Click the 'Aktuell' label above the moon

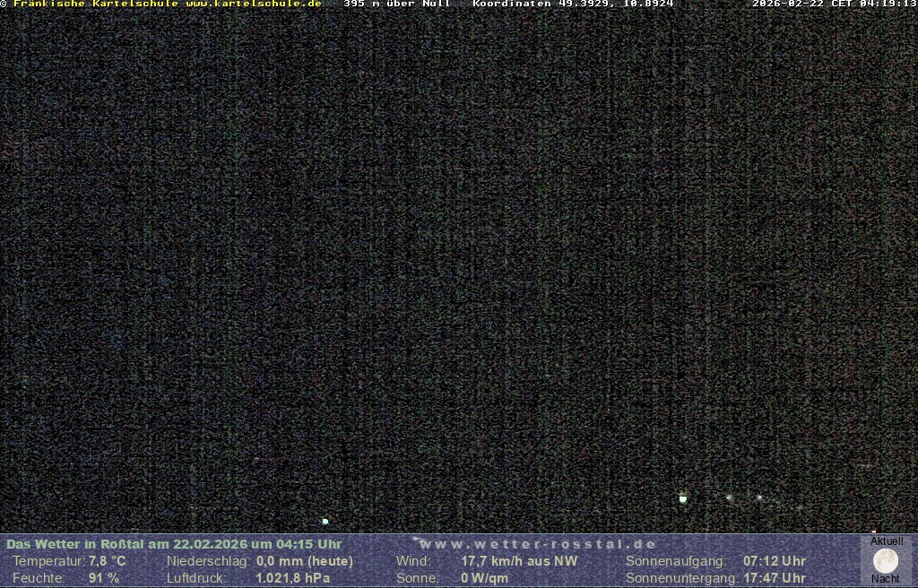[887, 541]
